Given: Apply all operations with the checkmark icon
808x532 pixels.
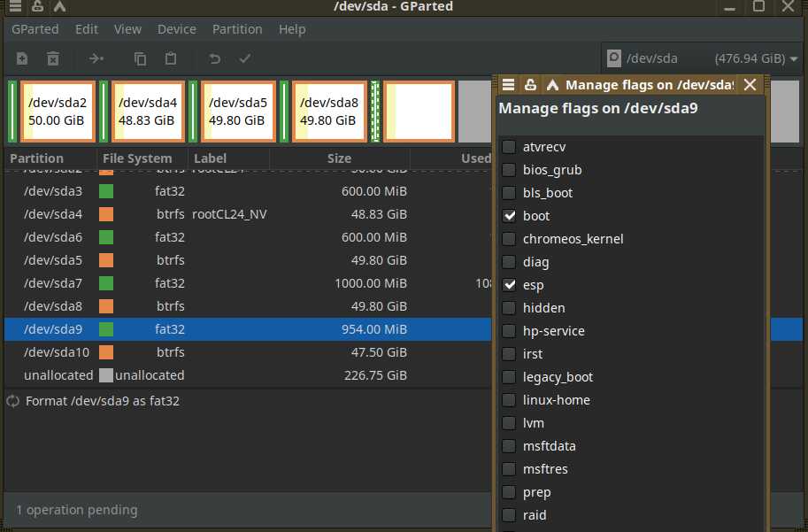Looking at the screenshot, I should [245, 58].
